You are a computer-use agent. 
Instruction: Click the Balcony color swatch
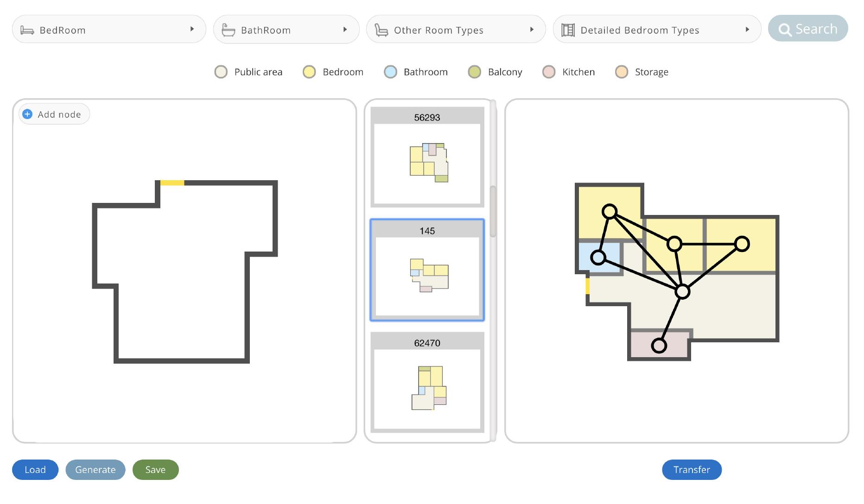(475, 72)
